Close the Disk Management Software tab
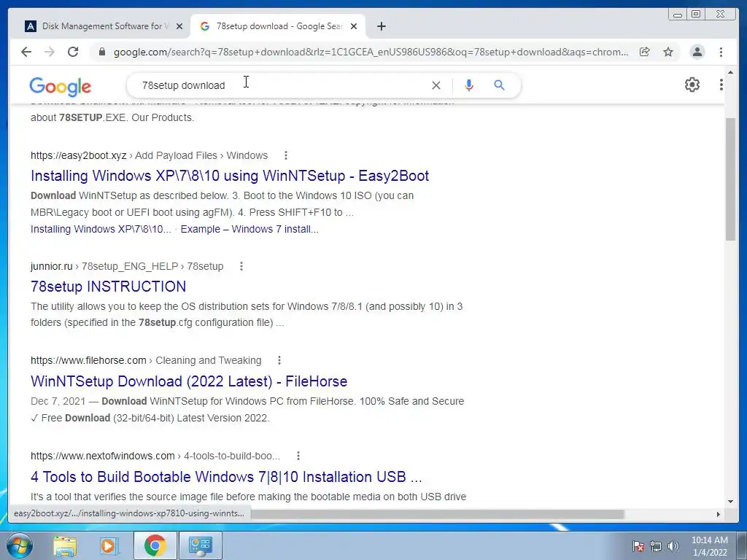Image resolution: width=747 pixels, height=560 pixels. tap(179, 26)
